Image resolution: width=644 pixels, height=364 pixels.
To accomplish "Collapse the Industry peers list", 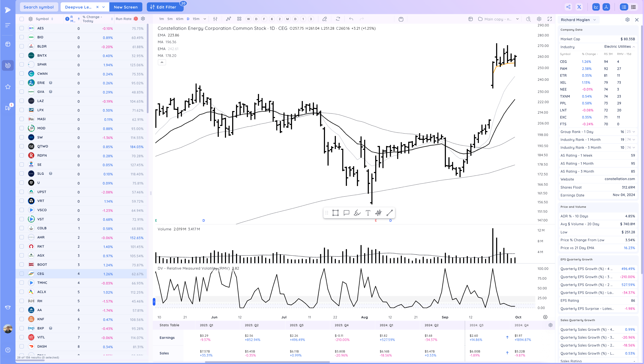I will click(634, 47).
